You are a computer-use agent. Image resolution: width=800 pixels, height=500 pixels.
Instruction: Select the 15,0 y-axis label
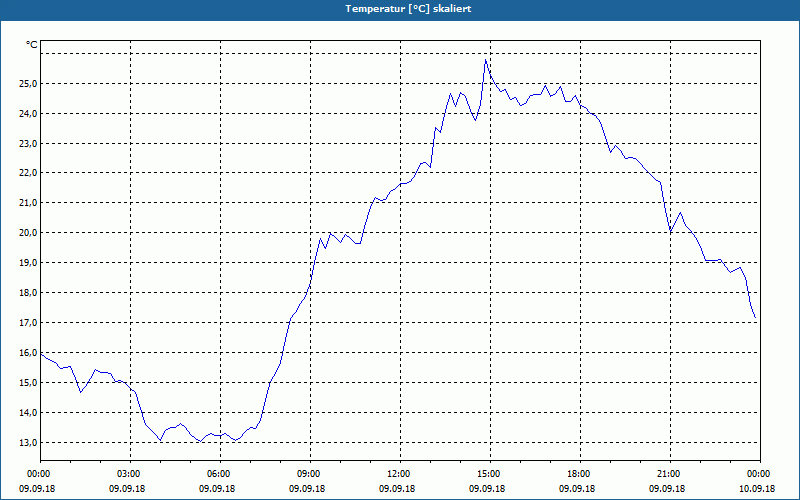(28, 383)
